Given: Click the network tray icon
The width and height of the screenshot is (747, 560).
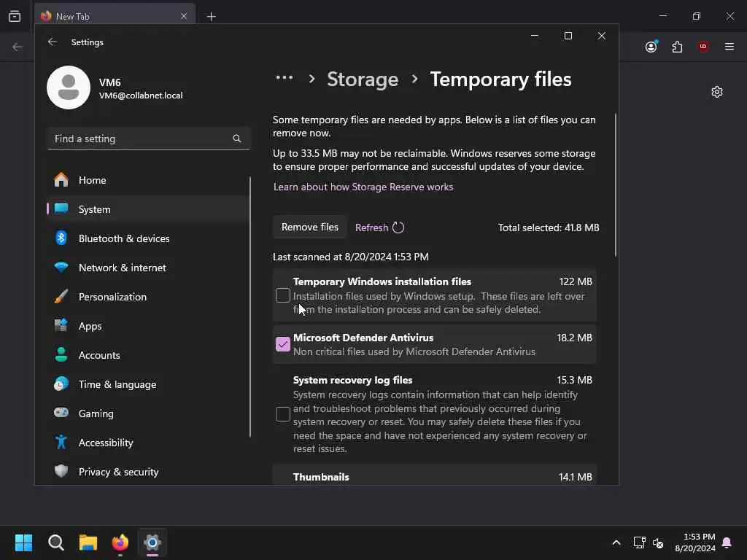Looking at the screenshot, I should (x=639, y=542).
